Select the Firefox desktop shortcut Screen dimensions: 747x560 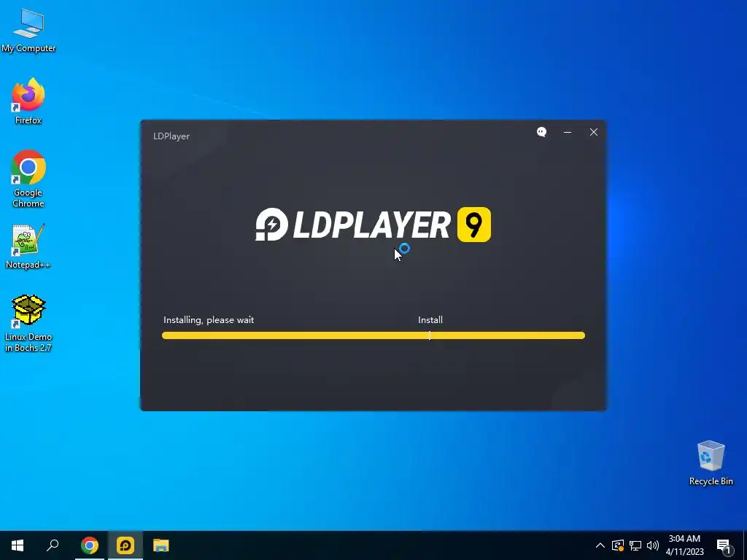[x=28, y=101]
